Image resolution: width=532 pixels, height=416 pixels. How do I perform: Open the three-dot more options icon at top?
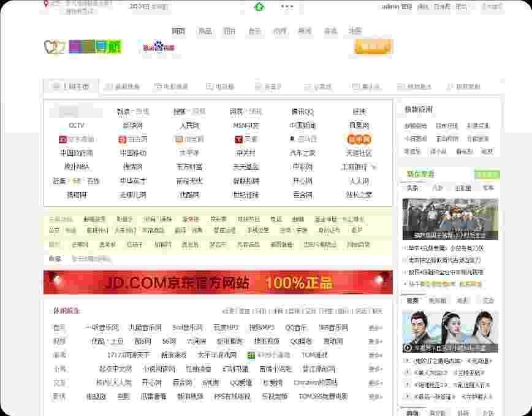click(x=286, y=6)
